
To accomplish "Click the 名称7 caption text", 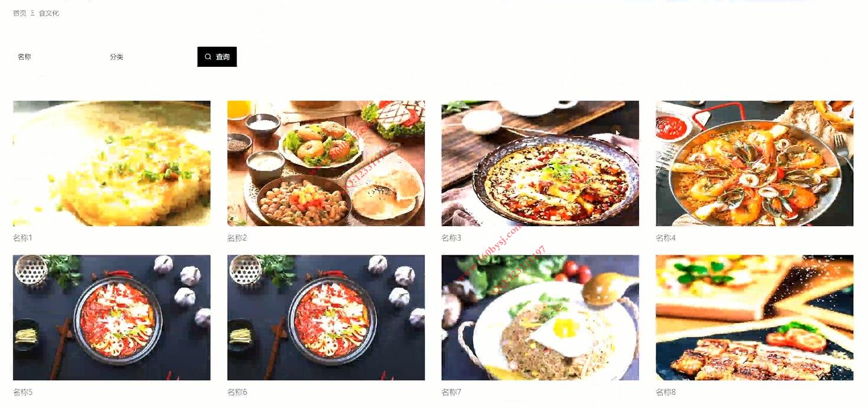I will (x=451, y=392).
